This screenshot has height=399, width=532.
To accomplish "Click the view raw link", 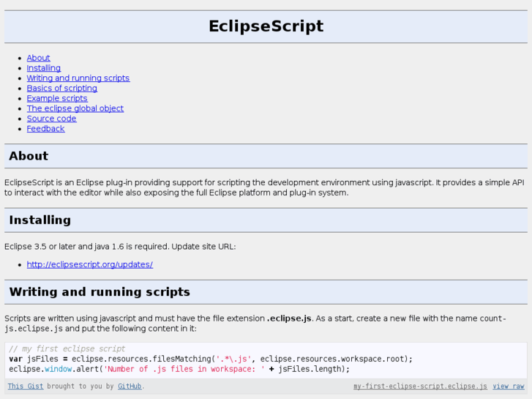I will (509, 386).
